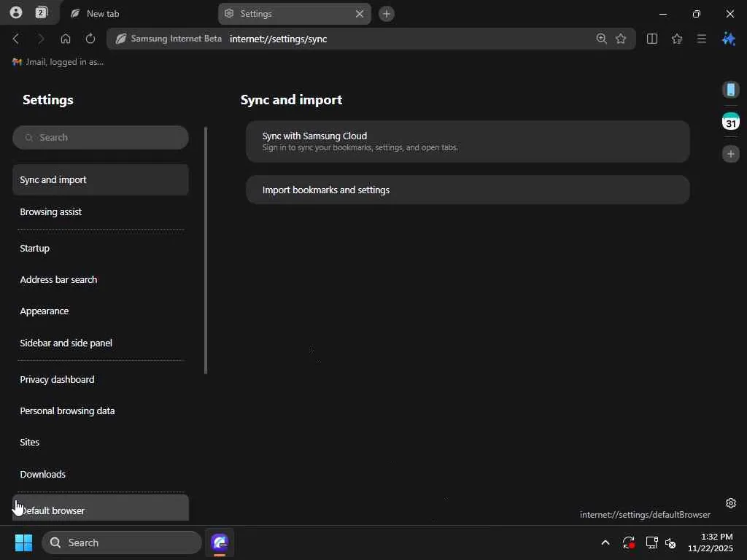The height and width of the screenshot is (560, 747).
Task: Open the bookmarks list icon
Action: (677, 39)
